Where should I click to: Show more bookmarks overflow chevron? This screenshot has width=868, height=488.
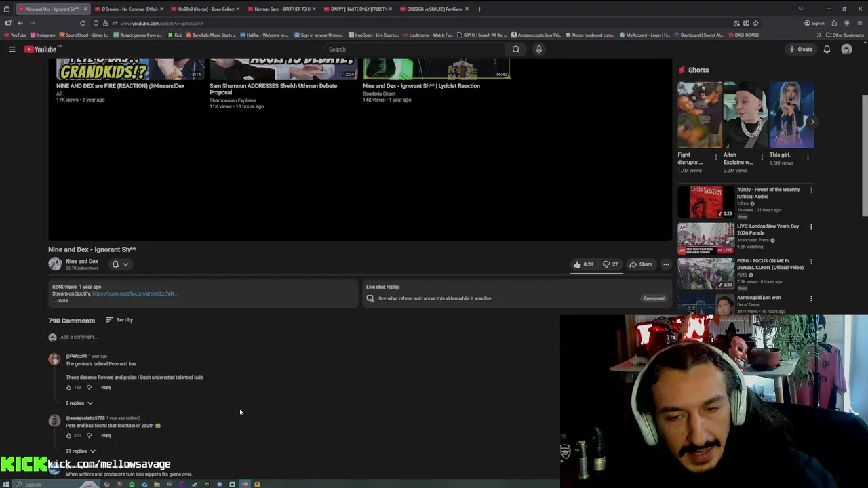[818, 35]
